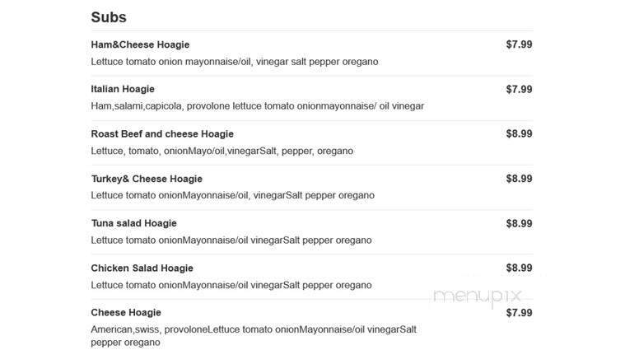Image resolution: width=625 pixels, height=364 pixels.
Task: Choose the Turkey& Cheese Hoagie title
Action: coord(147,179)
